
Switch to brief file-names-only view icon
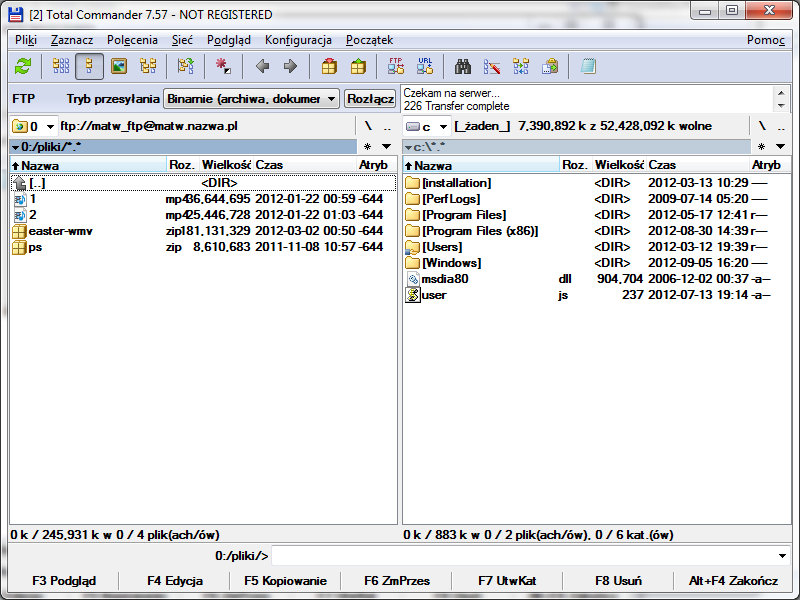[x=61, y=66]
